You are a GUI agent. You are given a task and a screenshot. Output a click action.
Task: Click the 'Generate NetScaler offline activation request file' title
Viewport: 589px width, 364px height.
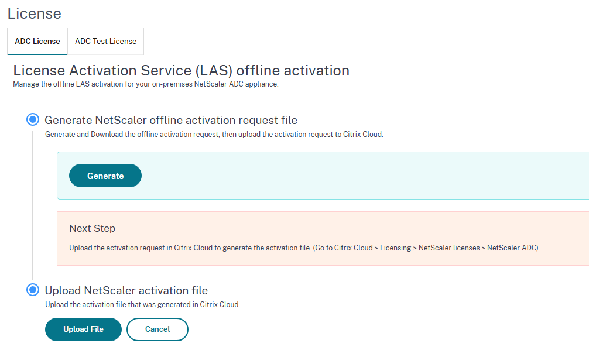pyautogui.click(x=171, y=121)
